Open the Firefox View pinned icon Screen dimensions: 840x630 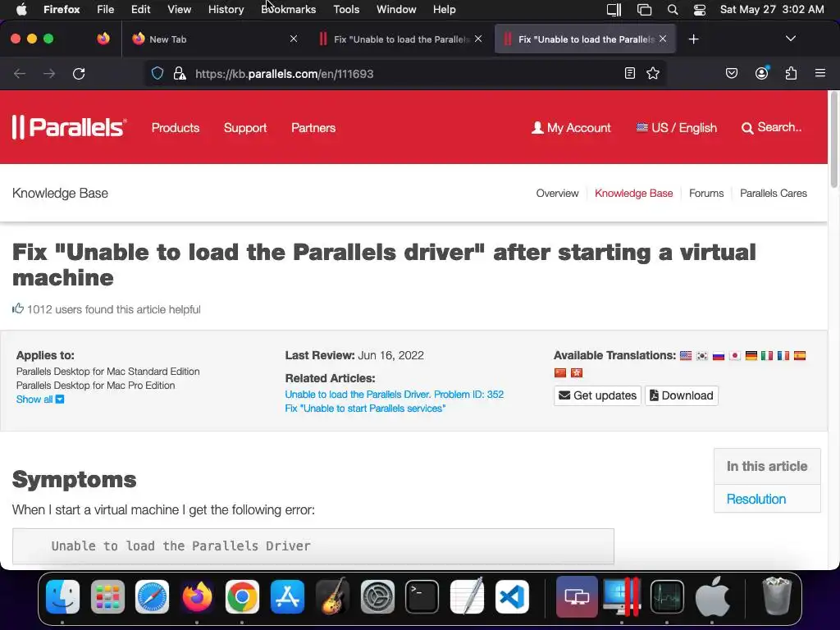click(x=103, y=39)
